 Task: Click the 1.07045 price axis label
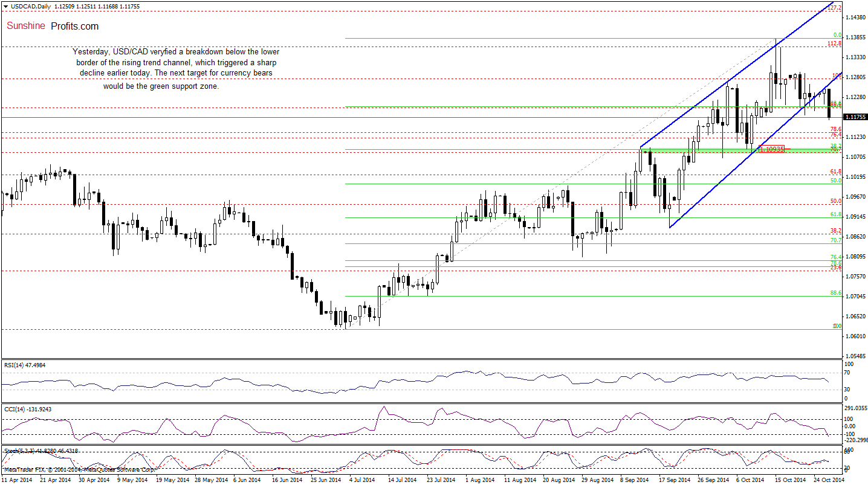(855, 297)
